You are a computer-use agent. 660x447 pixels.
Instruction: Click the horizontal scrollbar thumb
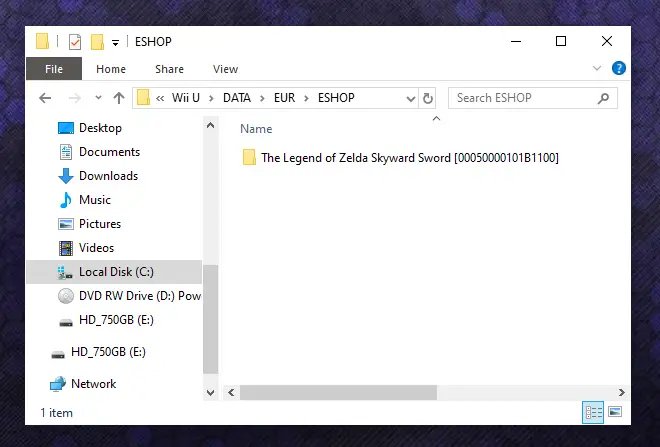point(338,393)
